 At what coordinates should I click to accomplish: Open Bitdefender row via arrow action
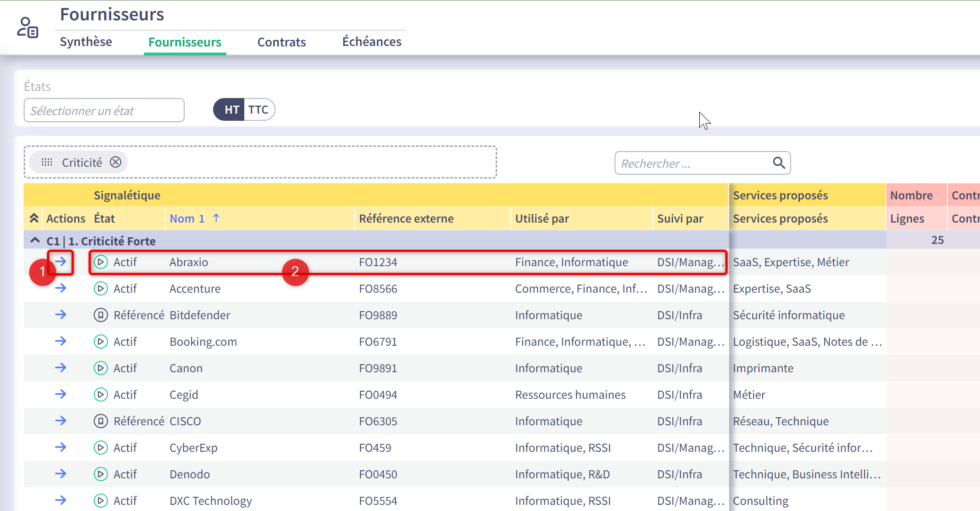pyautogui.click(x=61, y=314)
